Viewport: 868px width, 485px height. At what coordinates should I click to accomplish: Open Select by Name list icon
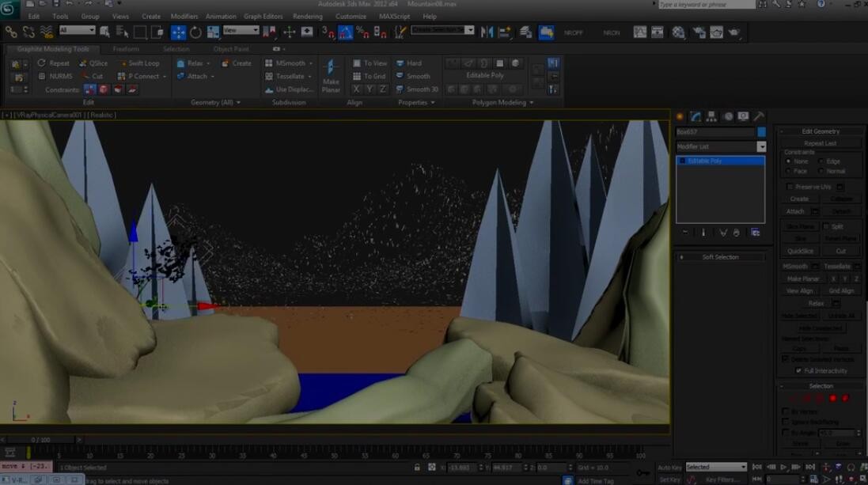(x=122, y=32)
